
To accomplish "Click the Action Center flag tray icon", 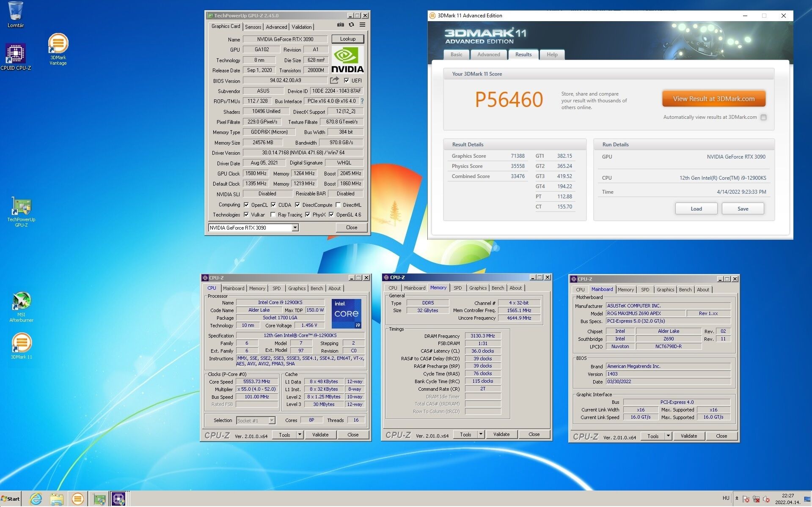I will (x=746, y=499).
